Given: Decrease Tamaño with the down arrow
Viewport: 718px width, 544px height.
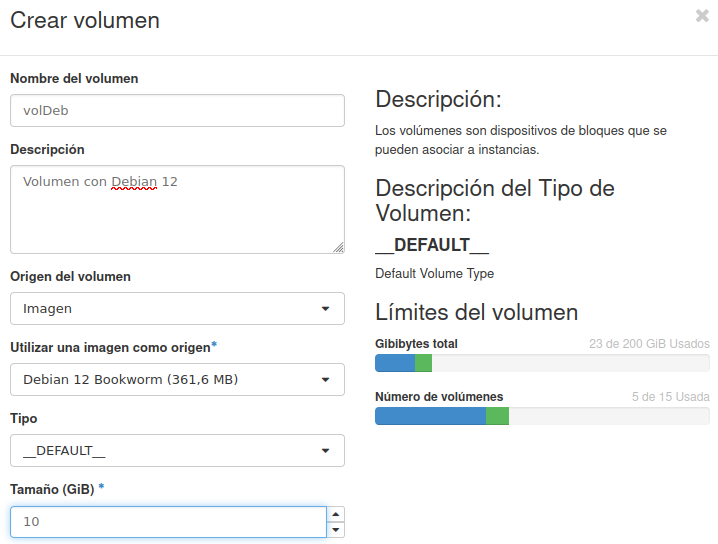Looking at the screenshot, I should tap(336, 530).
